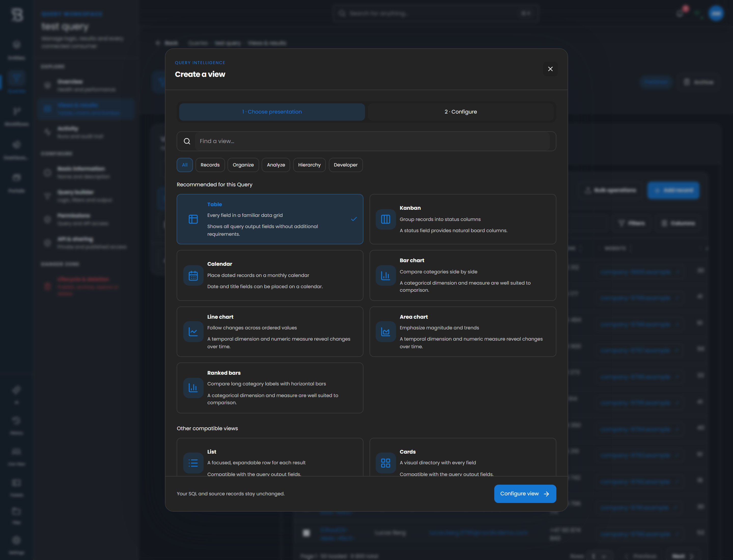The height and width of the screenshot is (560, 733).
Task: Pick the Ranked bars icon
Action: pyautogui.click(x=193, y=388)
